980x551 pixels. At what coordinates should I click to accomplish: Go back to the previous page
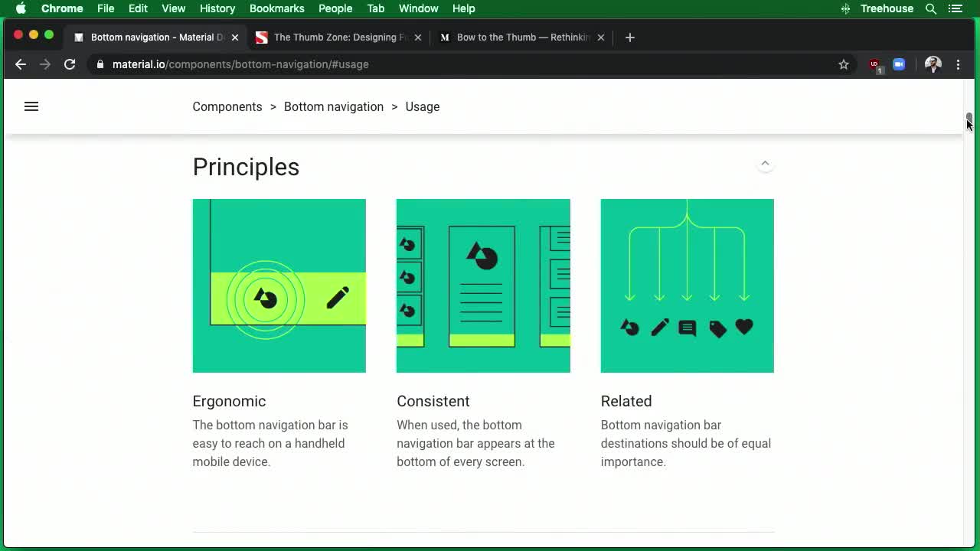point(21,64)
